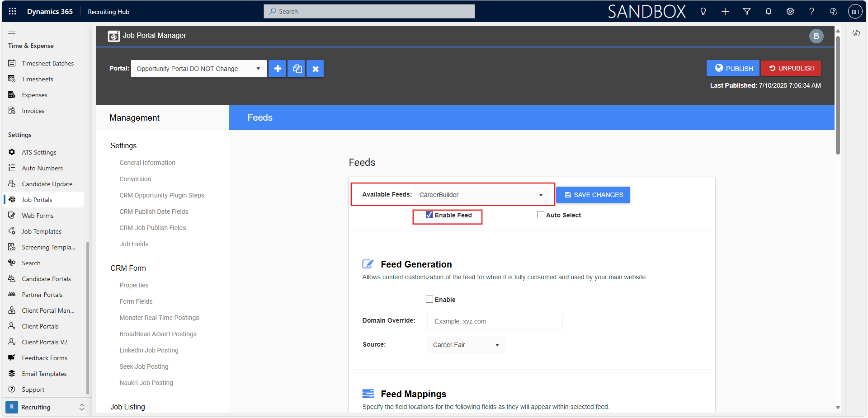The image size is (868, 418).
Task: Open the BH user account avatar
Action: coord(855,12)
